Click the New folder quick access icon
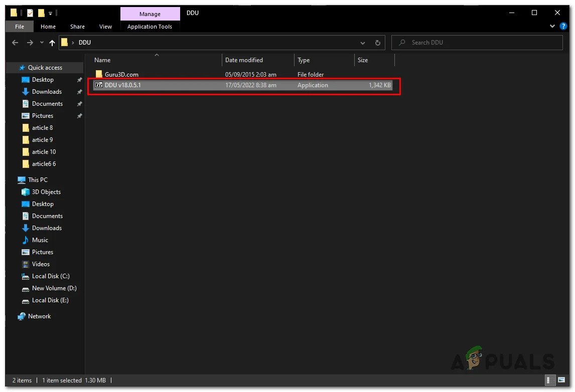 [x=41, y=13]
